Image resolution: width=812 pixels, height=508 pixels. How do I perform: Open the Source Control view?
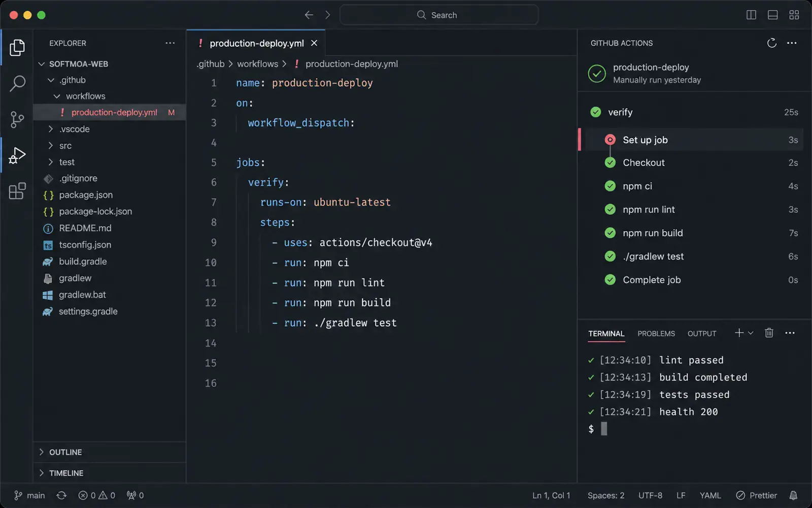[17, 119]
